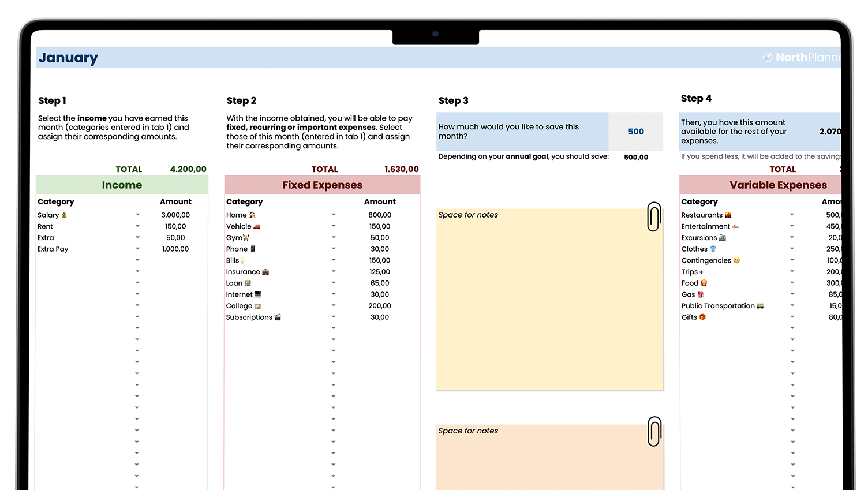Select the Gym amount 50,00
The width and height of the screenshot is (868, 490).
click(380, 237)
